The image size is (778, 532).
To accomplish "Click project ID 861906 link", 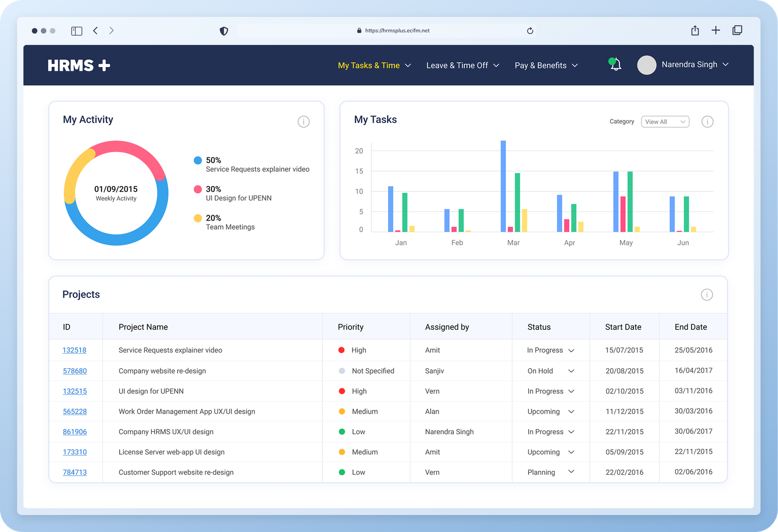I will coord(75,431).
